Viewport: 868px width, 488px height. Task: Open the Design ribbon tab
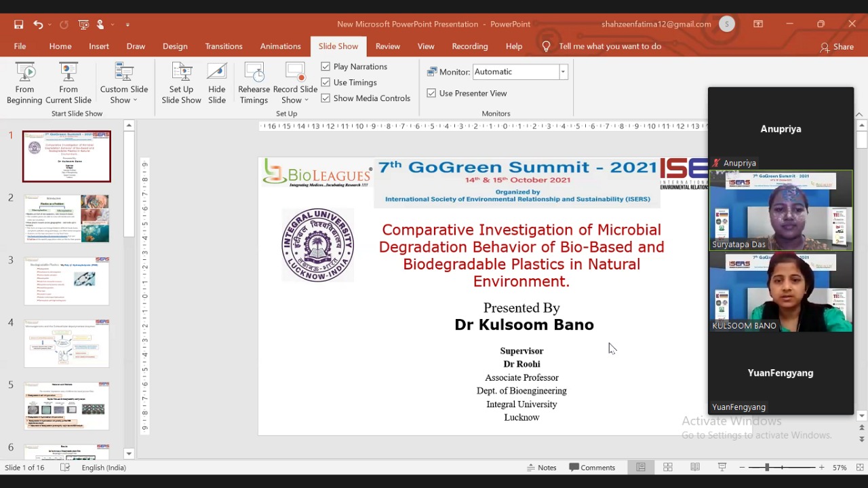(175, 46)
